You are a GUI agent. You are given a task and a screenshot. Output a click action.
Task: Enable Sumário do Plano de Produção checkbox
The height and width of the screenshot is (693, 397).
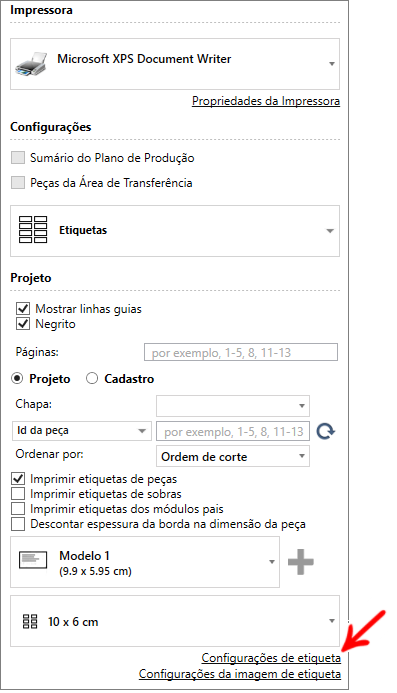tap(18, 158)
